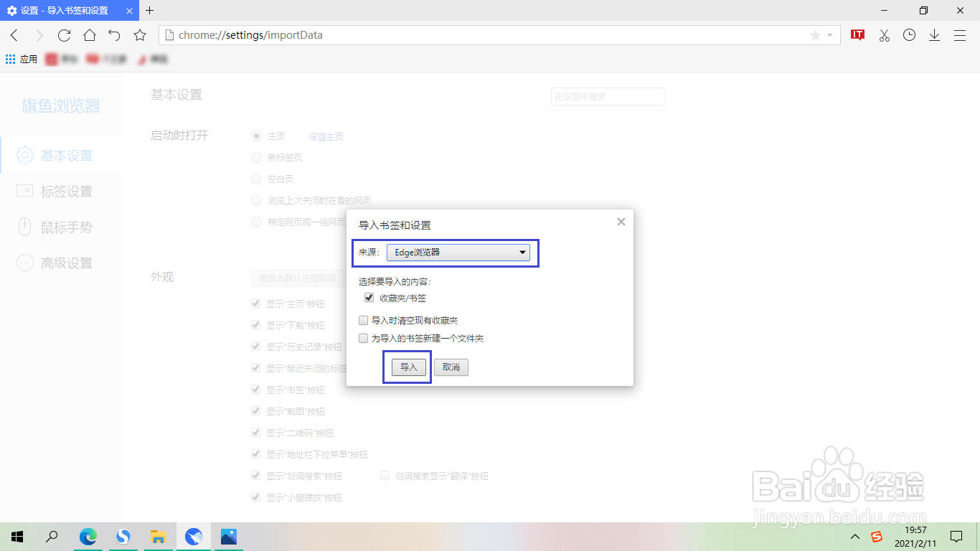Switch to the Qiyu browser taskbar icon
Screen dimensions: 980x551
point(193,536)
